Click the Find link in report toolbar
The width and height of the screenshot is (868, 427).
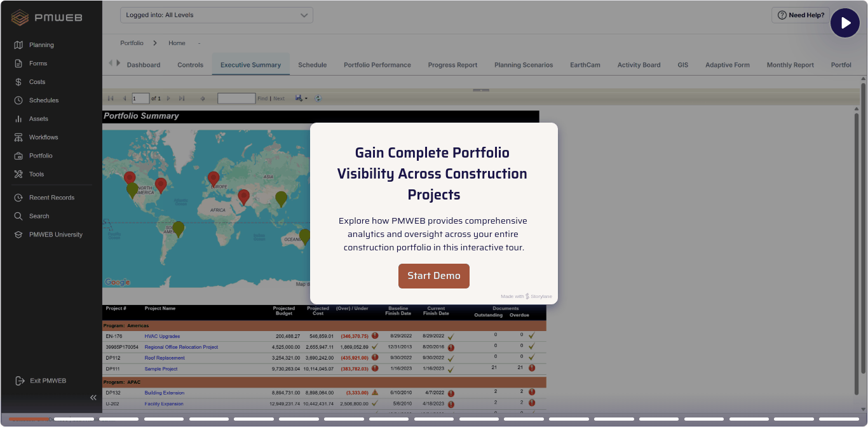262,98
